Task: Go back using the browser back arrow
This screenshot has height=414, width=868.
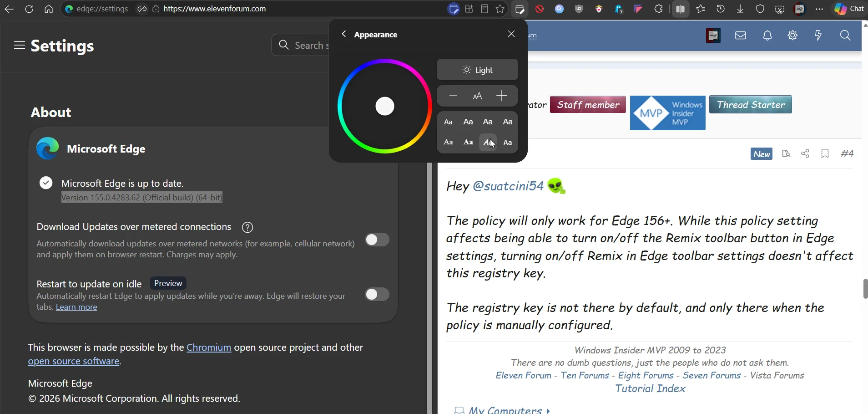Action: click(x=9, y=9)
